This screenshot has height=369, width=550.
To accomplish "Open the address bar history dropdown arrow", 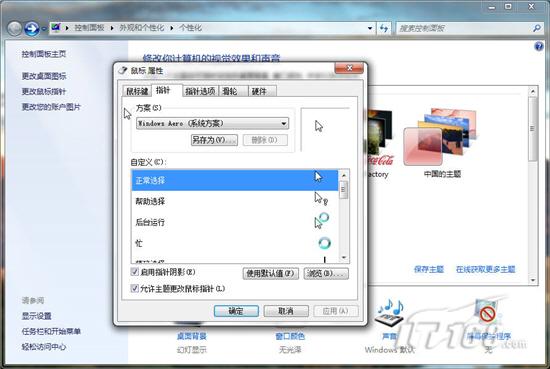I will (370, 28).
